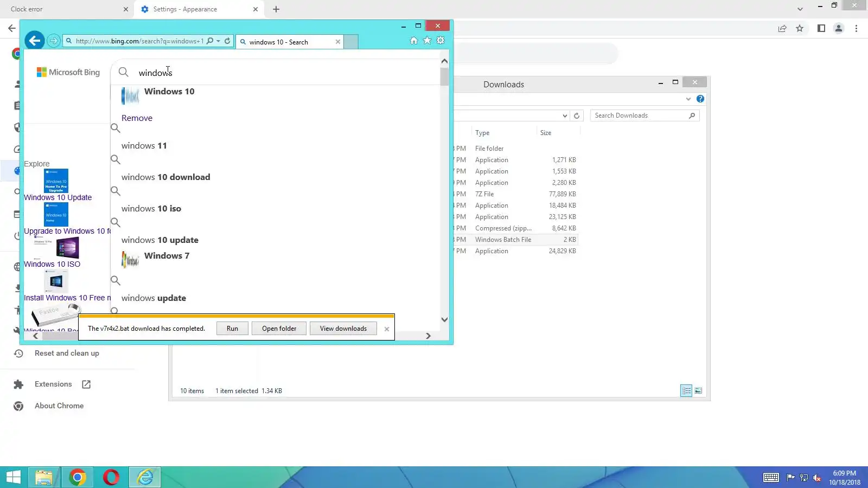
Task: Switch Downloads to details view
Action: coord(686,390)
